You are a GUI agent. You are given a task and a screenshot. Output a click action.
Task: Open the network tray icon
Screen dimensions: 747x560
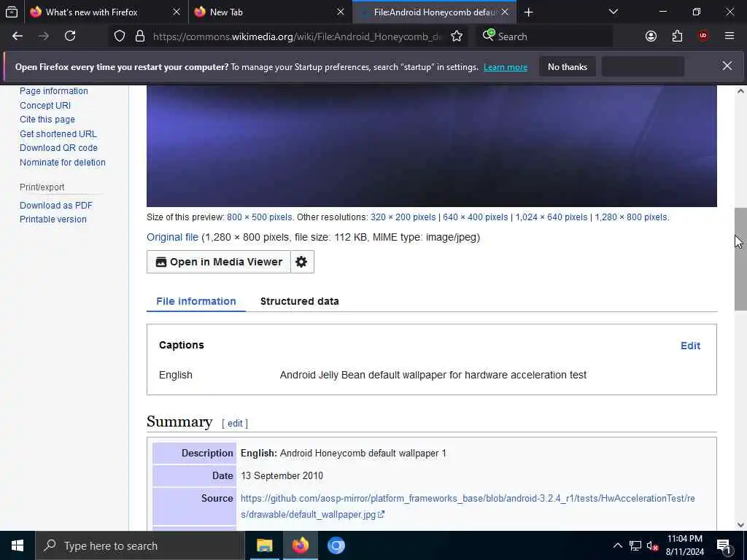(x=635, y=545)
